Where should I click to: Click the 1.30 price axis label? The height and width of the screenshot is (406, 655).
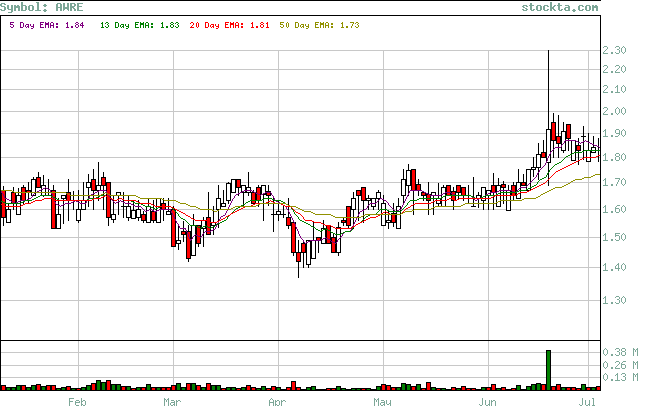614,300
